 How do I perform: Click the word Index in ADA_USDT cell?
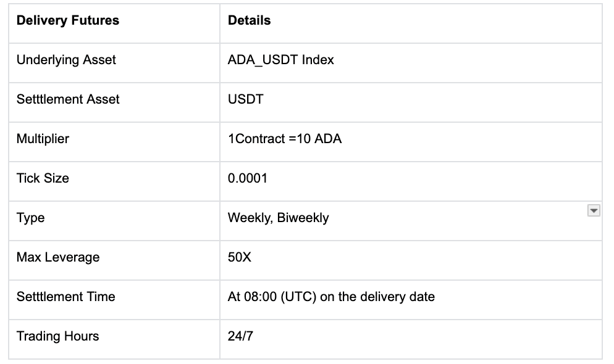[x=318, y=60]
